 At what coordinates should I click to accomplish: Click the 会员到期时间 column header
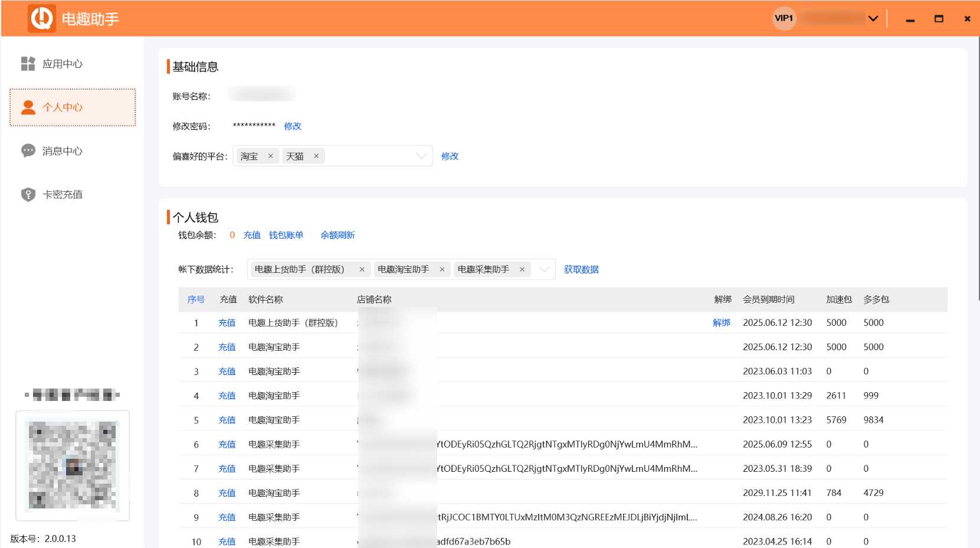tap(769, 299)
